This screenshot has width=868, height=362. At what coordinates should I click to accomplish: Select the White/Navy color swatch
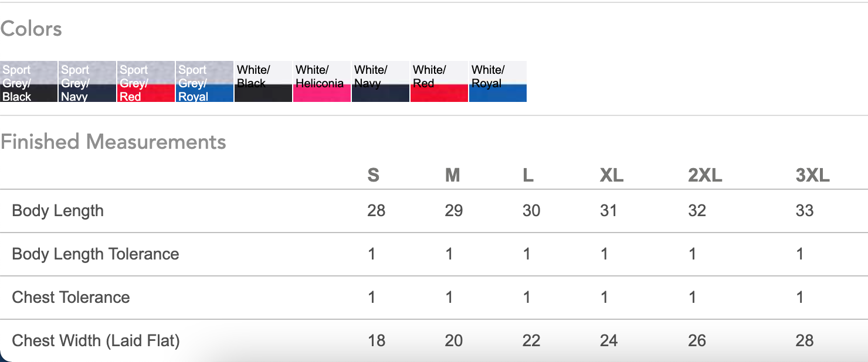coord(381,81)
